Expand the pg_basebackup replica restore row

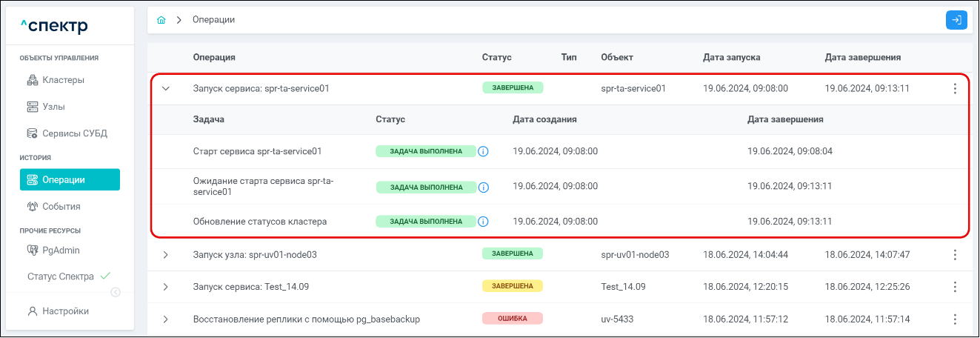pyautogui.click(x=166, y=319)
